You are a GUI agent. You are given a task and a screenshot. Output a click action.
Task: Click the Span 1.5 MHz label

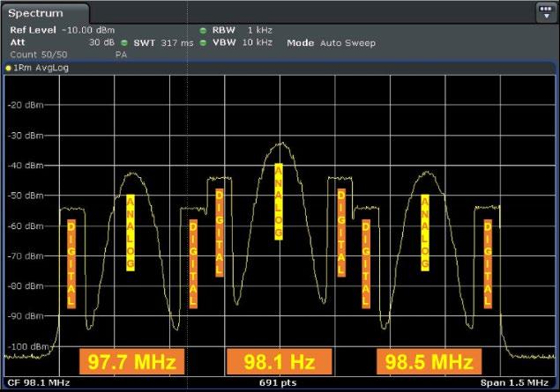pyautogui.click(x=514, y=383)
